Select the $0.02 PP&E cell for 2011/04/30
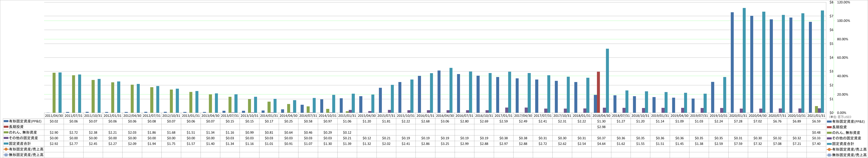The image size is (868, 158). click(54, 121)
